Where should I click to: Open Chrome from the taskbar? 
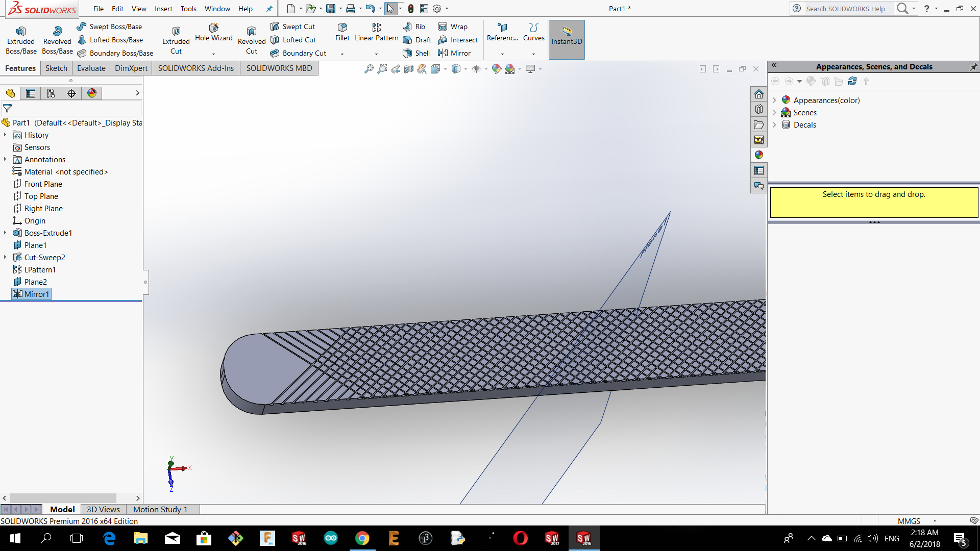point(362,538)
